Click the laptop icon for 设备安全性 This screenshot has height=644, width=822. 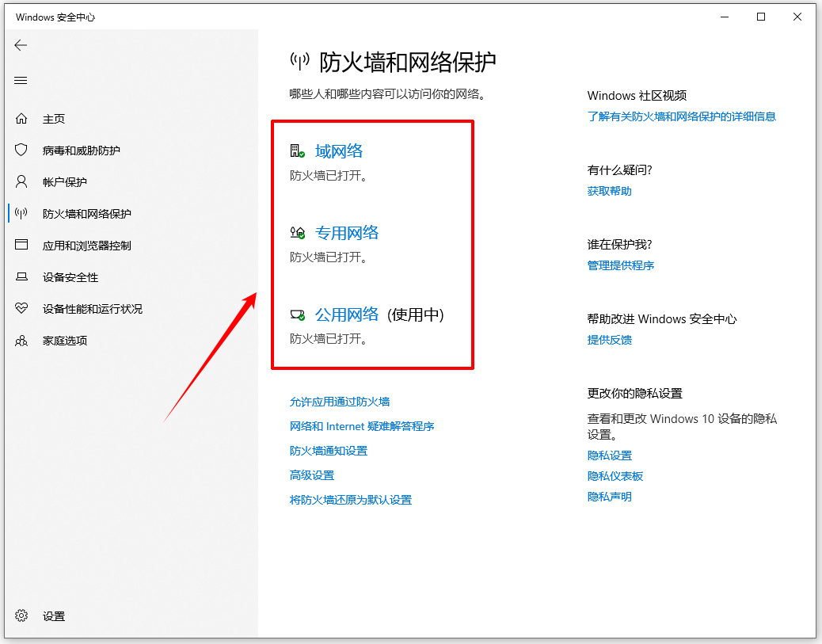pyautogui.click(x=21, y=276)
